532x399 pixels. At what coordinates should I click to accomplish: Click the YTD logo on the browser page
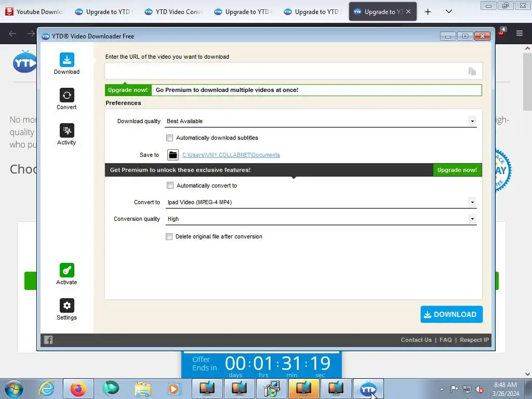[x=24, y=62]
